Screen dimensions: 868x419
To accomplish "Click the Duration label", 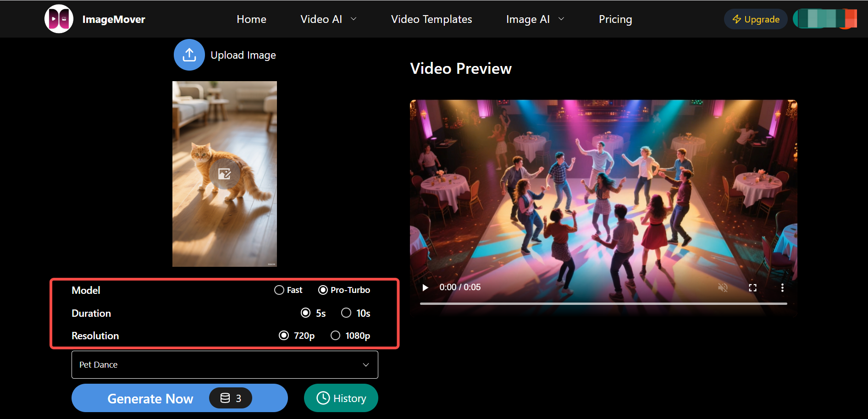I will click(91, 313).
